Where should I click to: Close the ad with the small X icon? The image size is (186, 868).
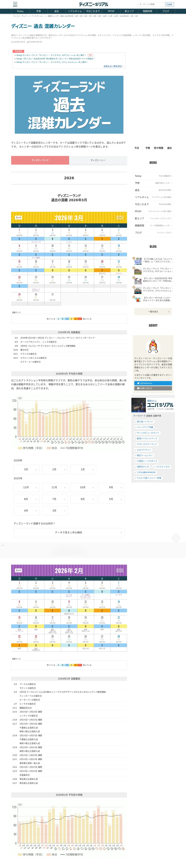click(3, 546)
